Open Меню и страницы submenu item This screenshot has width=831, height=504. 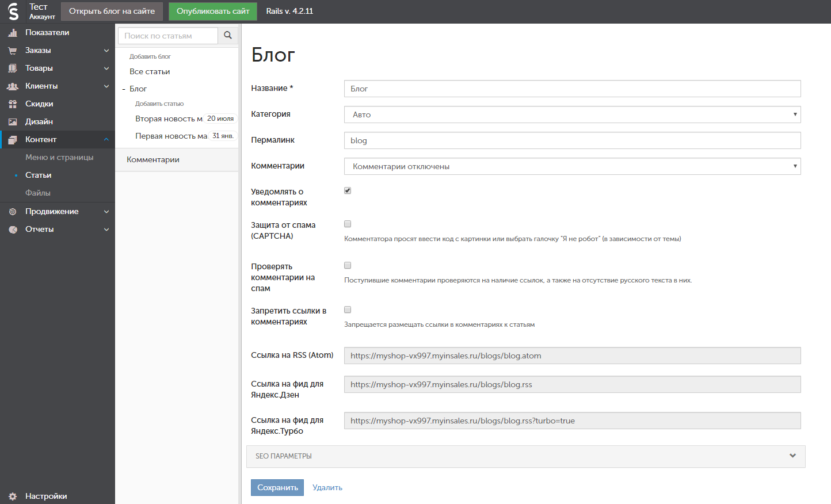click(x=59, y=157)
